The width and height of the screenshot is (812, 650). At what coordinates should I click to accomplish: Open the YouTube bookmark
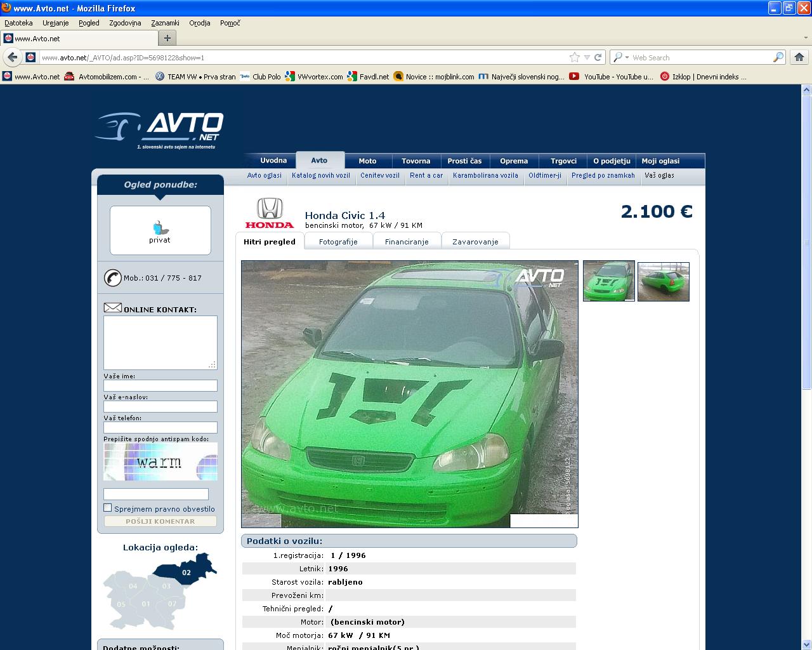pyautogui.click(x=611, y=76)
